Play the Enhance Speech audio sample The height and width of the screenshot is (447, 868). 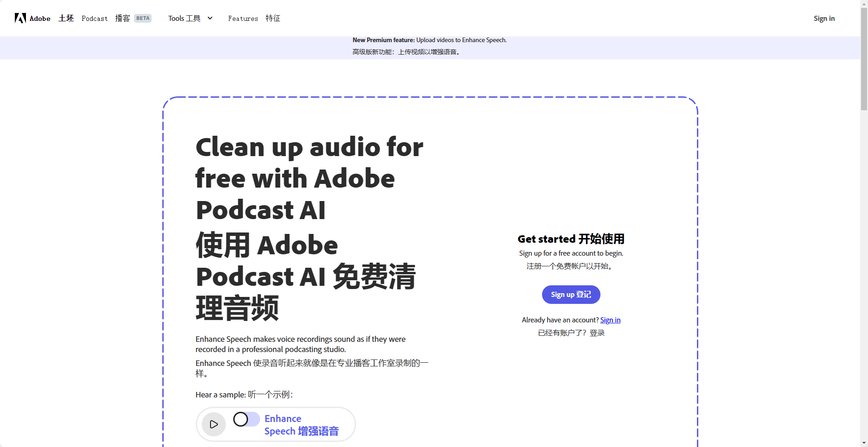click(214, 424)
